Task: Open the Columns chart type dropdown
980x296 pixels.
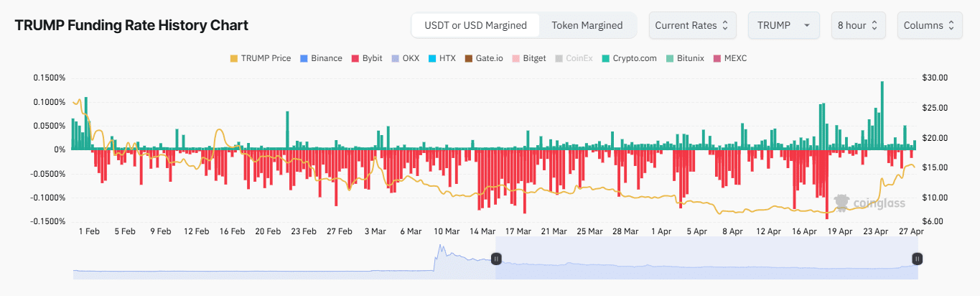Action: tap(929, 25)
